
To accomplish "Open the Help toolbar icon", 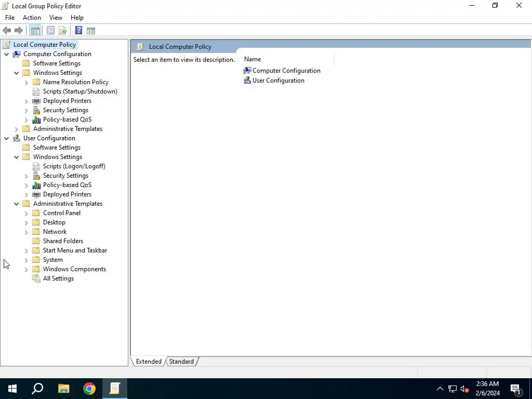I will (x=79, y=31).
